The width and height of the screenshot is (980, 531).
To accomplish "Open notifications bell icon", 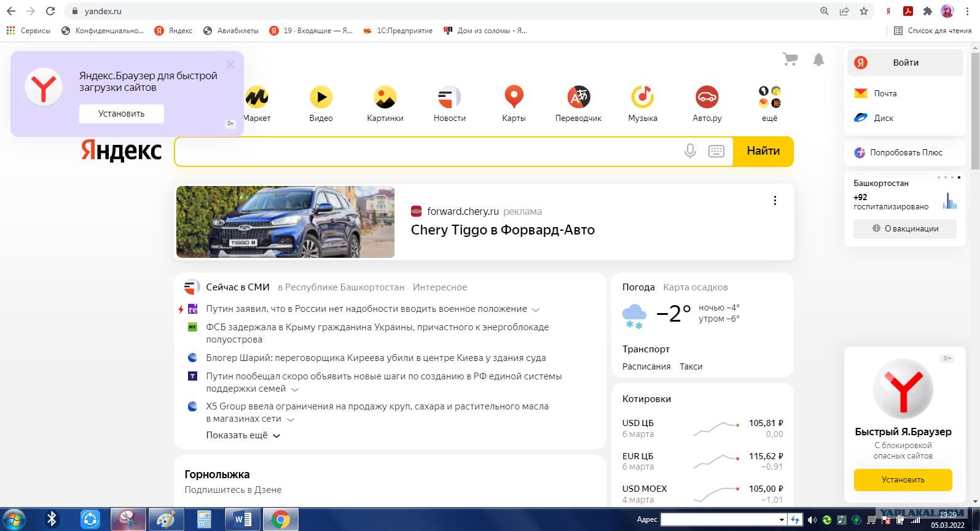I will click(x=818, y=59).
